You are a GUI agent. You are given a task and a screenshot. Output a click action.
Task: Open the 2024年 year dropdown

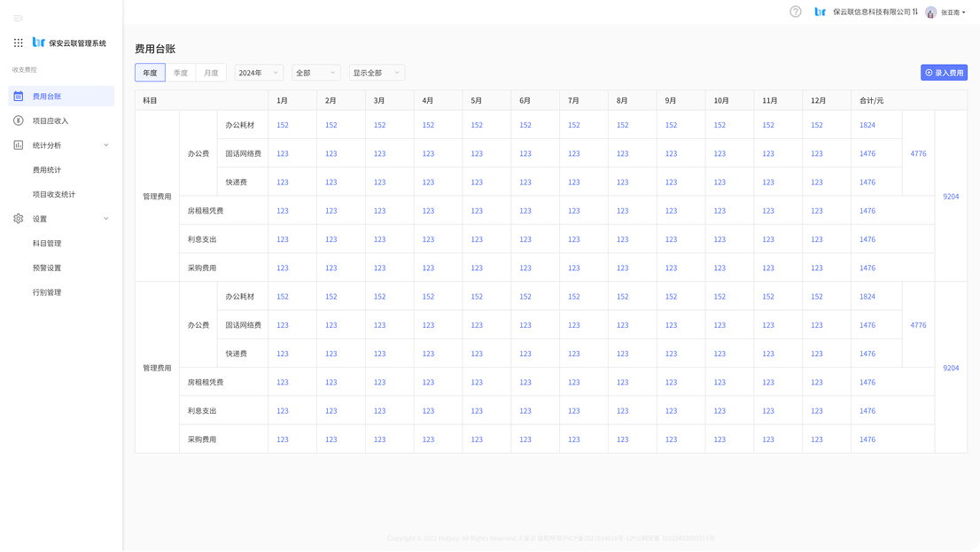coord(259,73)
